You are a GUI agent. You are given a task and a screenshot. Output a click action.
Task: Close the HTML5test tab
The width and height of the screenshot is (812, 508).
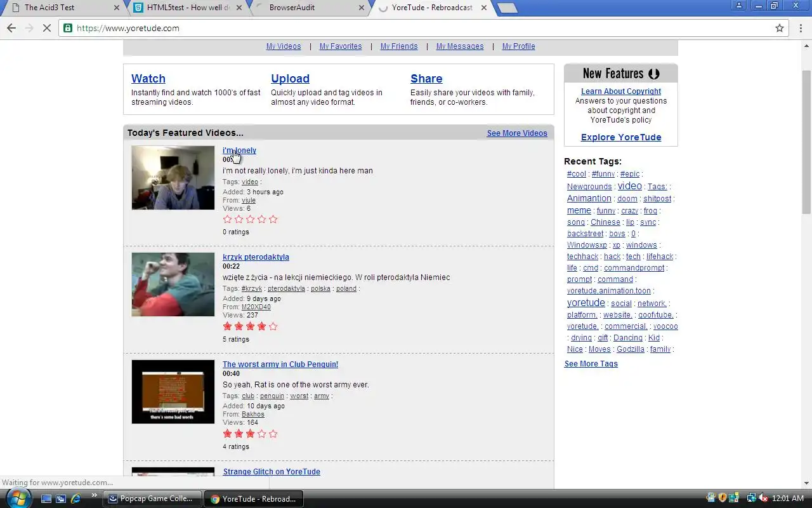(x=239, y=8)
